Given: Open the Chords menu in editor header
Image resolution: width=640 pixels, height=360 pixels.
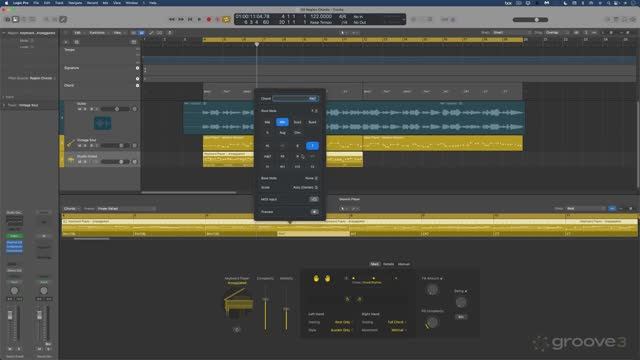Looking at the screenshot, I should tap(71, 209).
